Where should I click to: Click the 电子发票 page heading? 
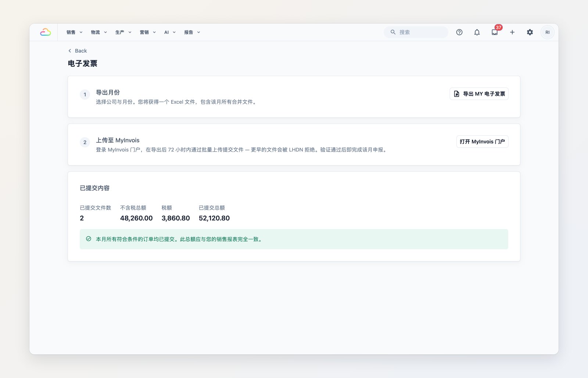[83, 64]
